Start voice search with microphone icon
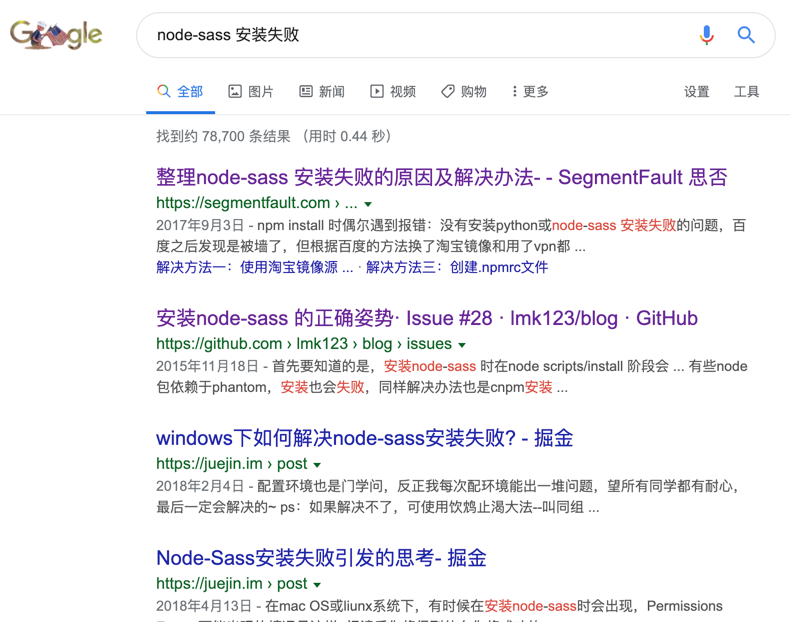 [706, 35]
